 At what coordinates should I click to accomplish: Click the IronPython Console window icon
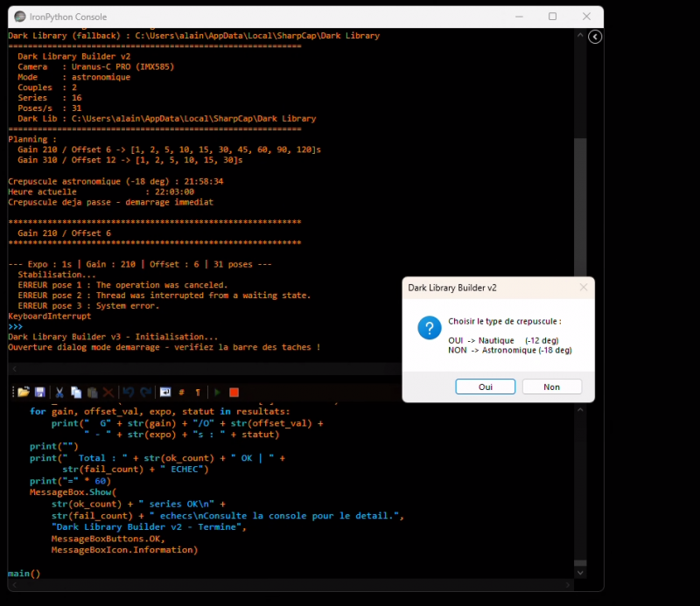pos(19,17)
